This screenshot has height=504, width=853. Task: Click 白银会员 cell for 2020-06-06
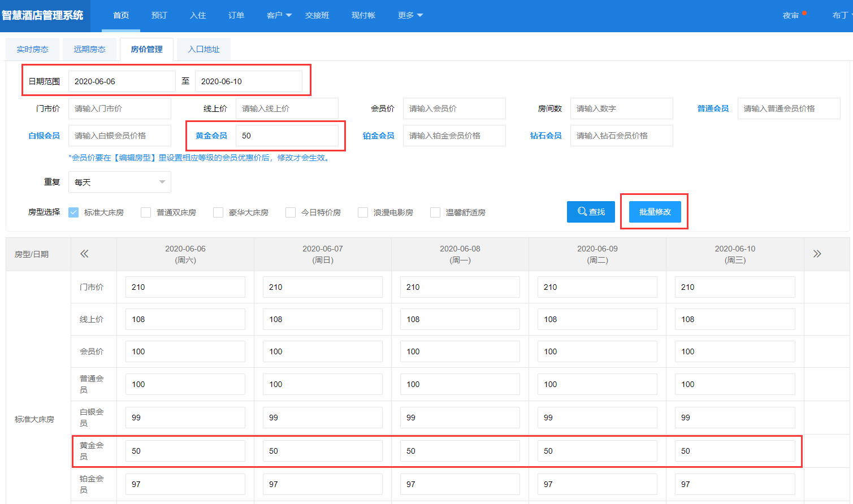(x=185, y=418)
